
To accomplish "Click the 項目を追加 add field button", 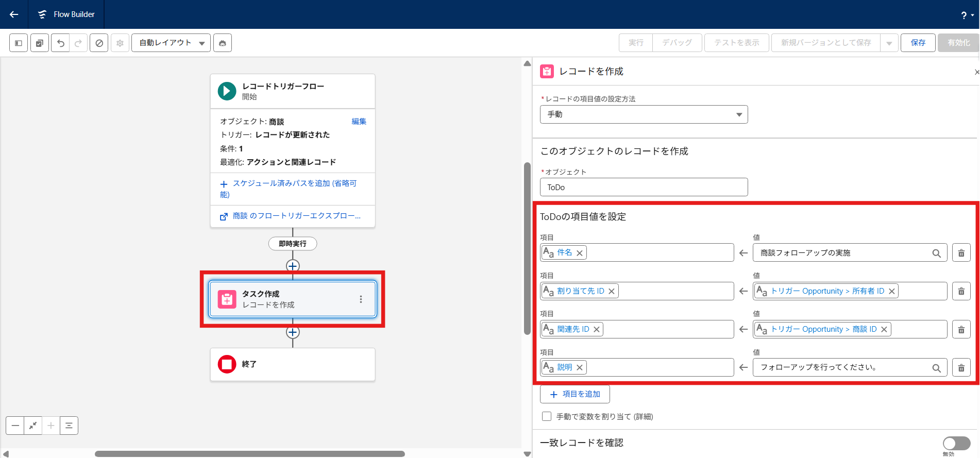I will coord(575,394).
